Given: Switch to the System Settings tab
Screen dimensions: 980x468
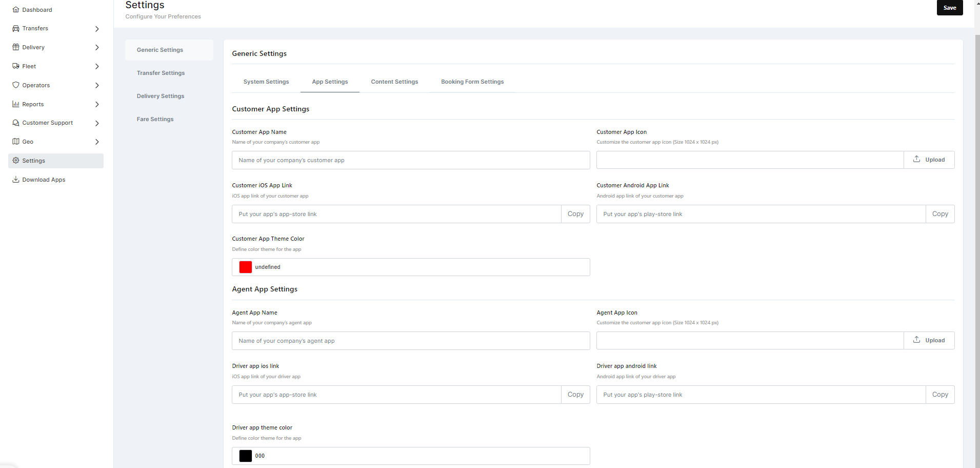Looking at the screenshot, I should (x=266, y=82).
